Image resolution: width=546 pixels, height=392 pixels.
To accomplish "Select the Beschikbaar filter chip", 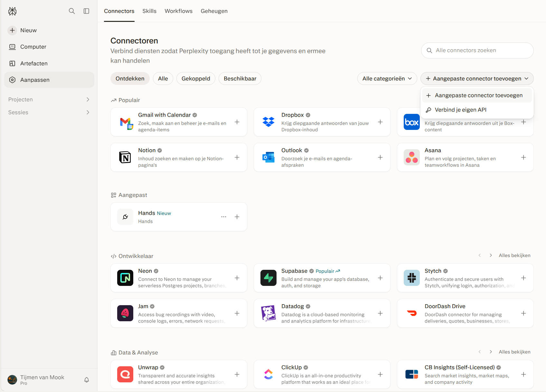I will [x=240, y=78].
